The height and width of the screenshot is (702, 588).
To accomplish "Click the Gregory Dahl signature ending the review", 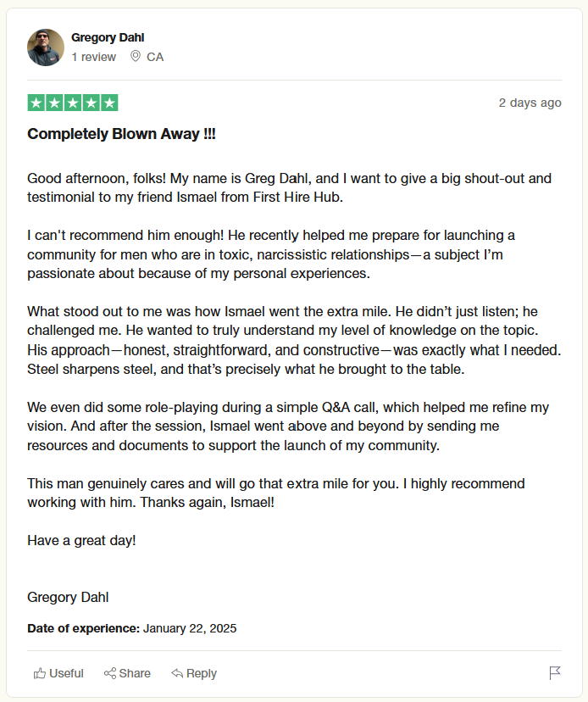I will [x=68, y=597].
